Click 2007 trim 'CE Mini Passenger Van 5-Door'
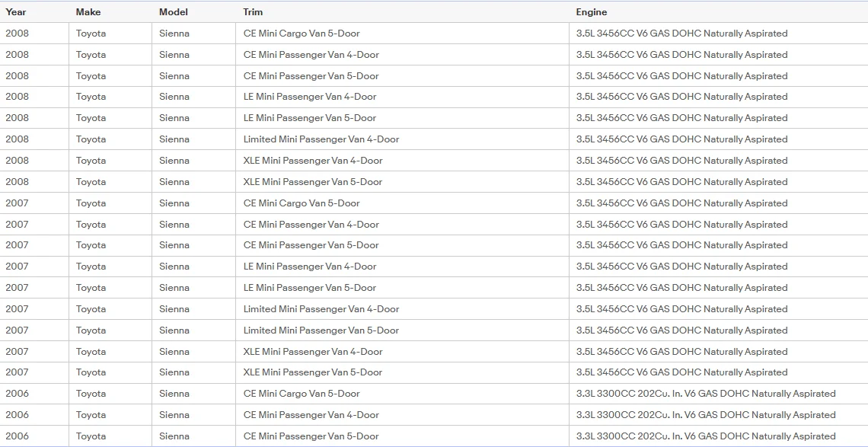Image resolution: width=868 pixels, height=447 pixels. click(311, 245)
